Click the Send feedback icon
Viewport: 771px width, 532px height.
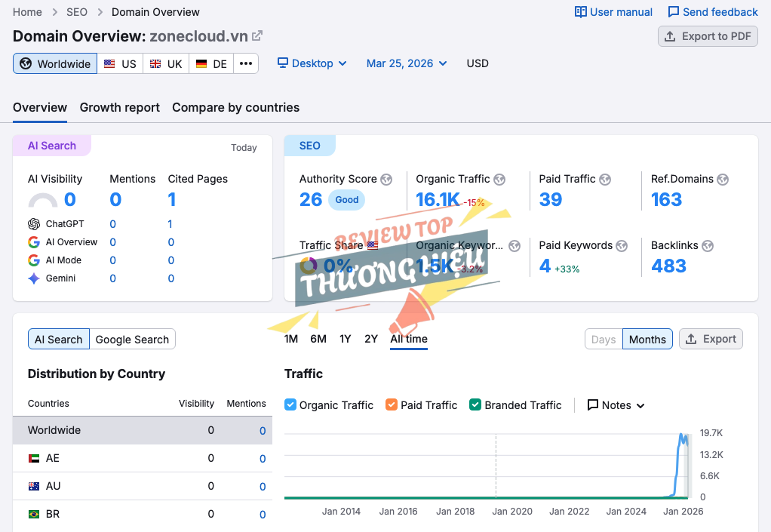point(673,11)
